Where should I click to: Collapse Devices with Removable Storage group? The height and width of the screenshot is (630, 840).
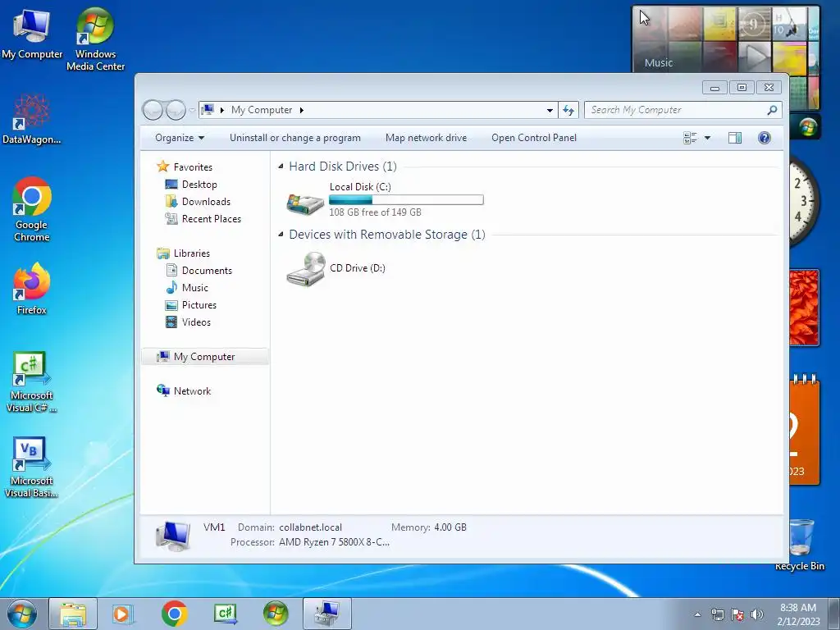coord(281,235)
